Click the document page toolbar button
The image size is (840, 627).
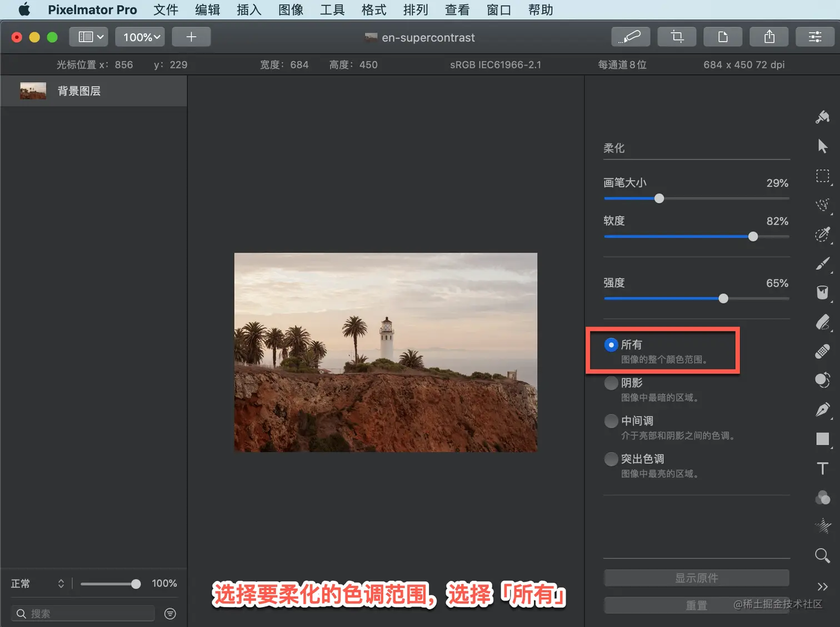[x=723, y=37]
